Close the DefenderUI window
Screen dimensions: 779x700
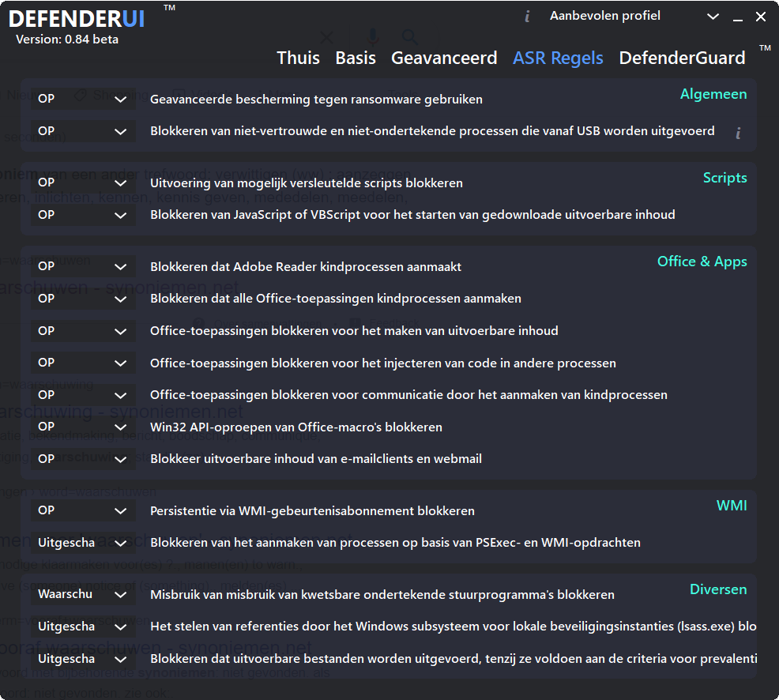coord(761,17)
